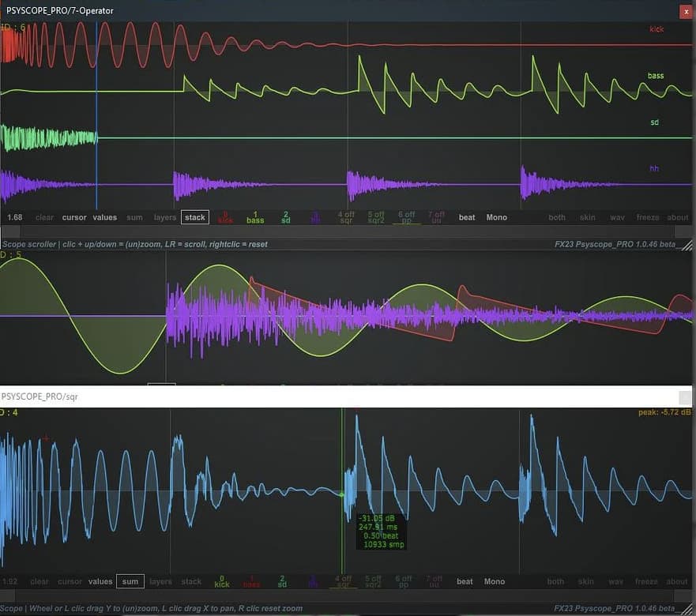The width and height of the screenshot is (696, 616).
Task: Toggle beat sync in the sqr scope toolbar
Action: [465, 582]
